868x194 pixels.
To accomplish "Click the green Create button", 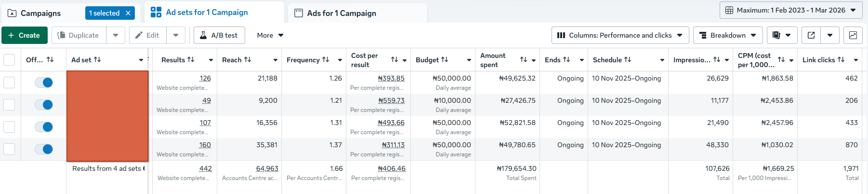I will pyautogui.click(x=24, y=35).
